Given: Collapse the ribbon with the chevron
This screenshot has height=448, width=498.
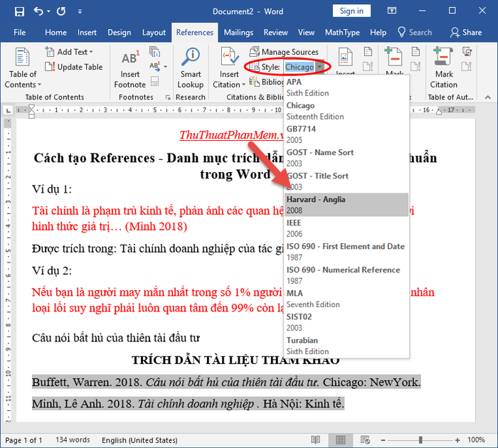Looking at the screenshot, I should (x=488, y=97).
